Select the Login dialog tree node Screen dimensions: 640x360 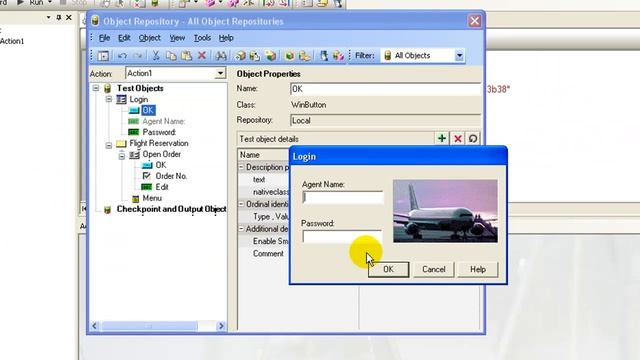point(138,99)
